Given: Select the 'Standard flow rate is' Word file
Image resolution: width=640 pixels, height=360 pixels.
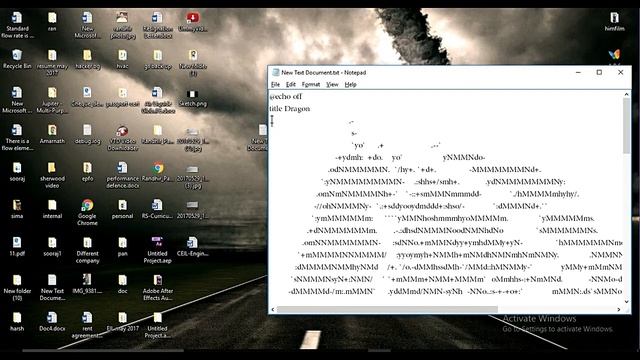Looking at the screenshot, I should pos(17,25).
